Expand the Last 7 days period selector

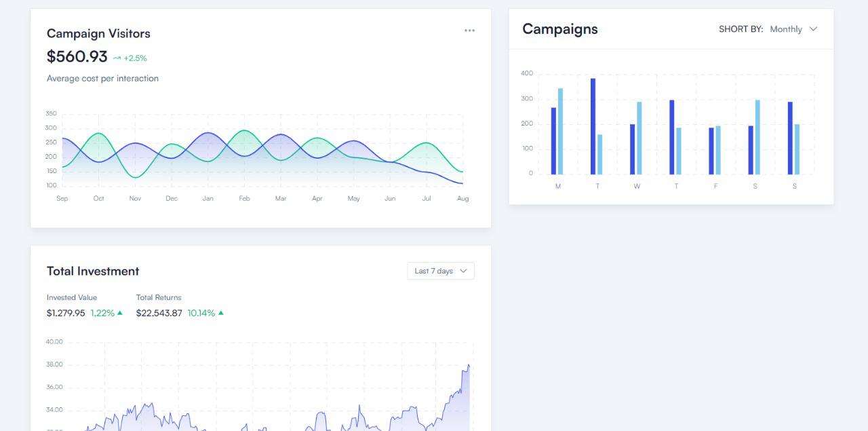(440, 271)
